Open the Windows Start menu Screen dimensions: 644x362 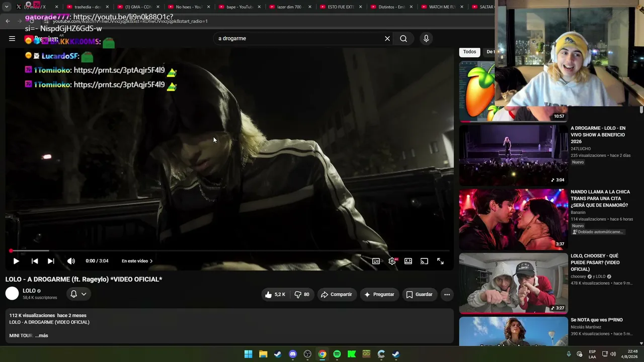click(248, 354)
